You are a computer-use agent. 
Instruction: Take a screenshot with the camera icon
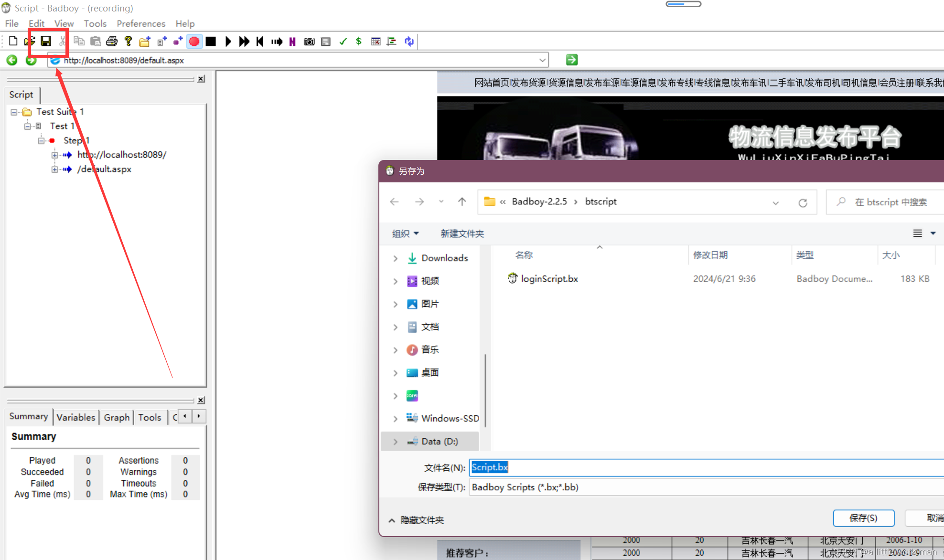[309, 42]
